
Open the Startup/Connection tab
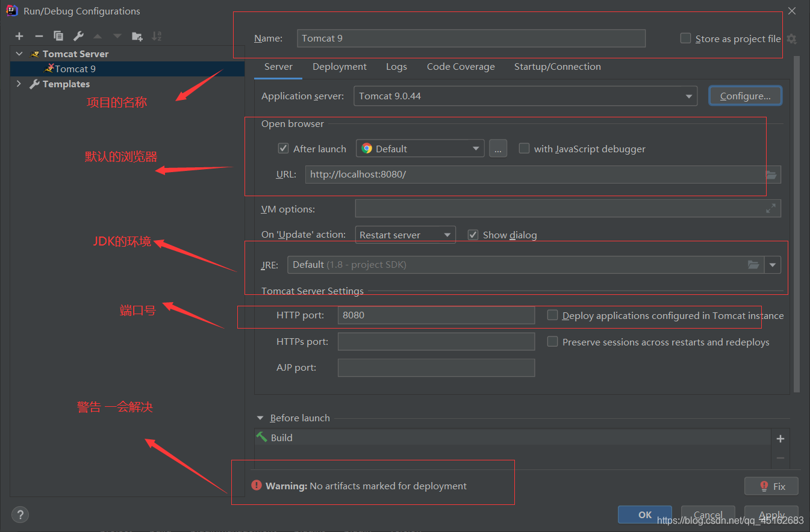click(558, 67)
